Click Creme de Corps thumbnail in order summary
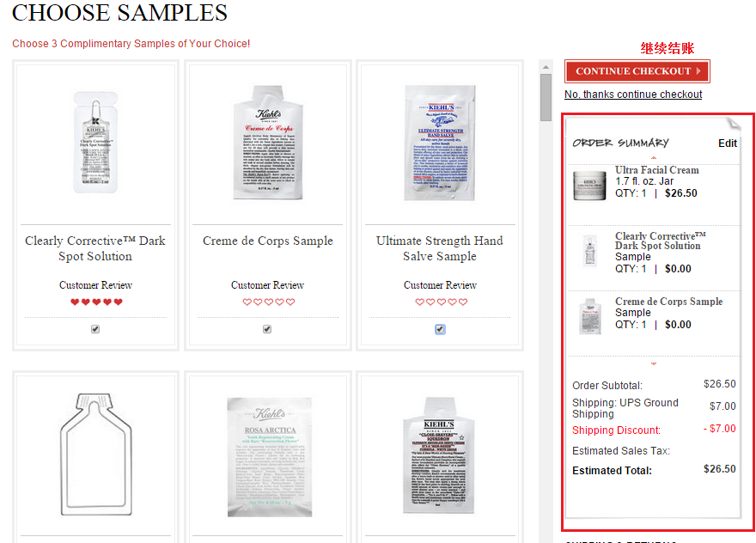The image size is (756, 543). tap(590, 316)
